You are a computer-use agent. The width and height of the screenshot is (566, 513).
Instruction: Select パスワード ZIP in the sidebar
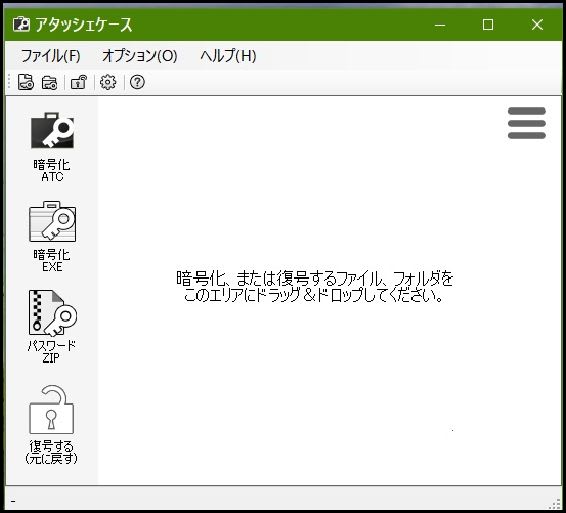(52, 327)
